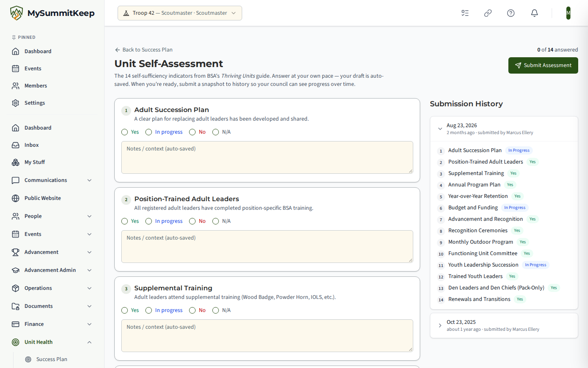This screenshot has height=368, width=588.
Task: Open the main Dashboard menu item
Action: 52,128
